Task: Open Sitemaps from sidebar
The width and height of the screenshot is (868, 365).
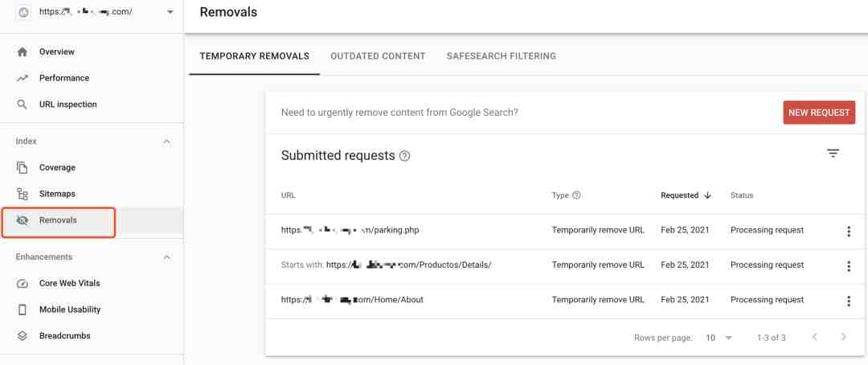Action: coord(57,194)
